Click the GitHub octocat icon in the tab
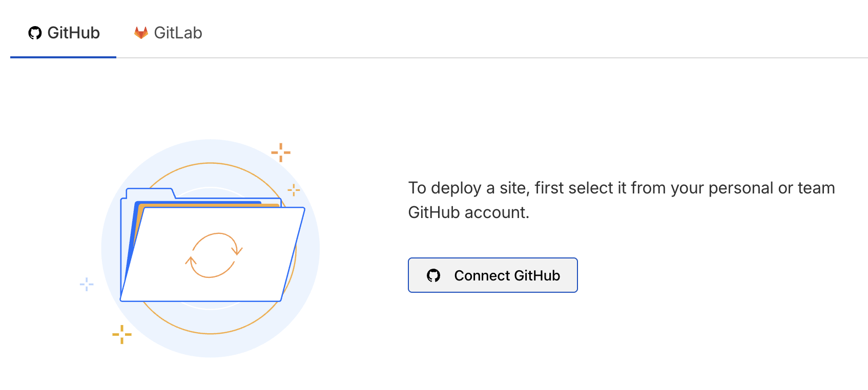 click(x=35, y=33)
